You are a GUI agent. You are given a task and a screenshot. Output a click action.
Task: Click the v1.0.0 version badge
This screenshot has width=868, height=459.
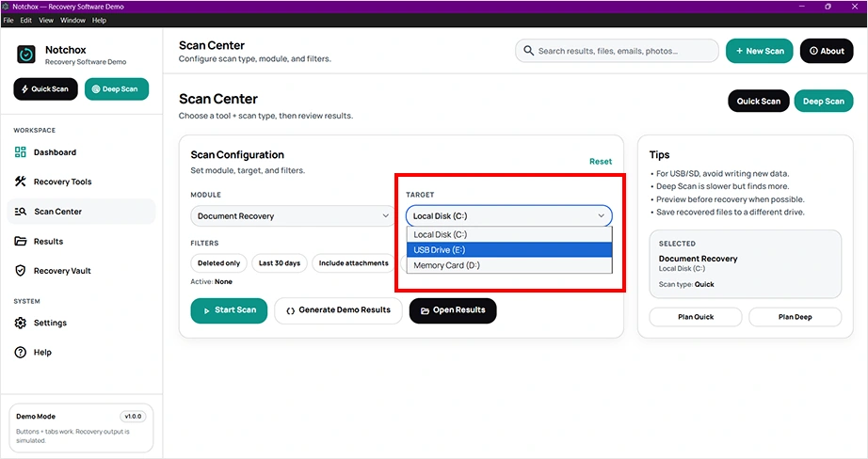(x=133, y=417)
